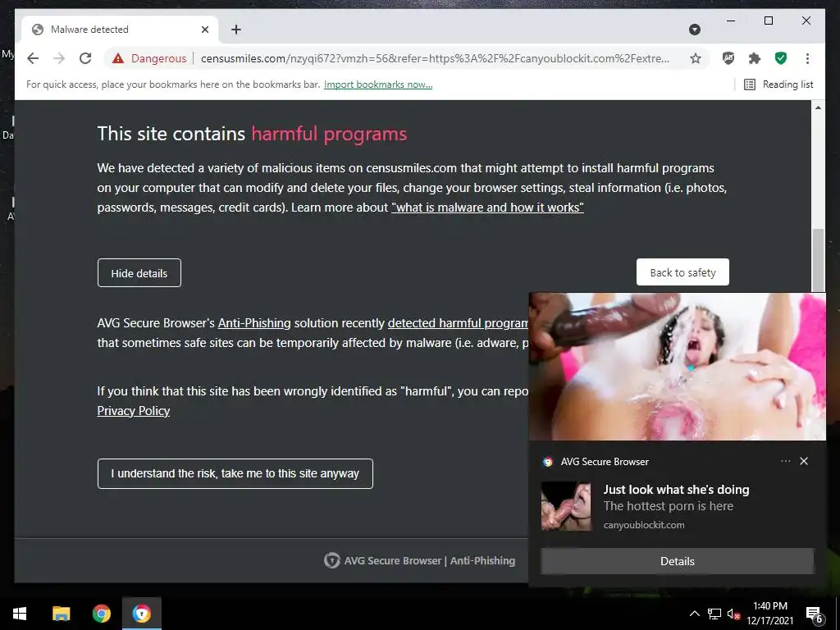This screenshot has width=840, height=630.
Task: Click the globe icon on the tab
Action: point(38,30)
